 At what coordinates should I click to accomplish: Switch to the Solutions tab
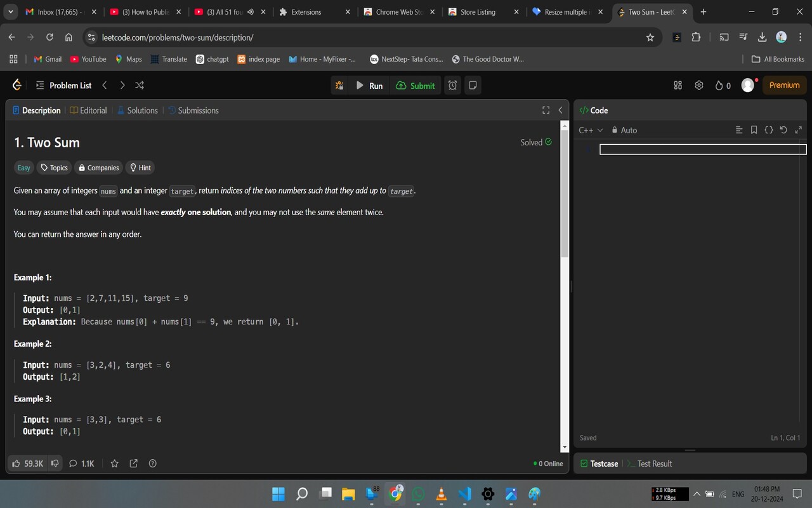(141, 110)
